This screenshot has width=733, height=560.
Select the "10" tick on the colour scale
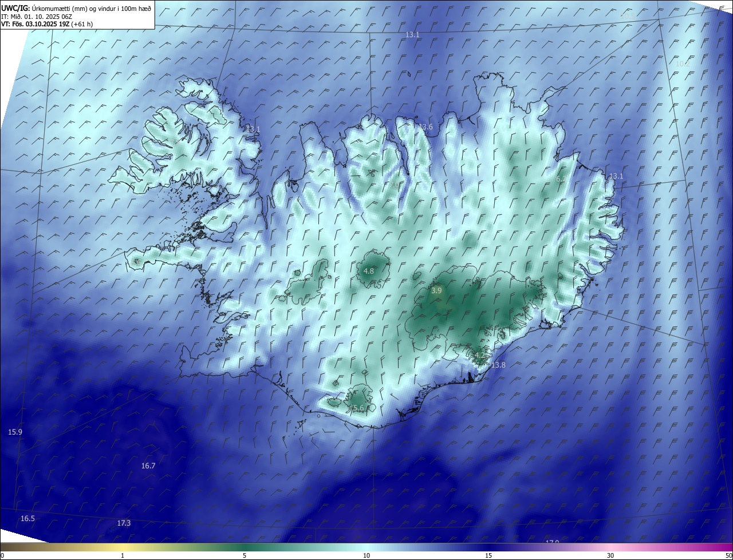coord(366,555)
